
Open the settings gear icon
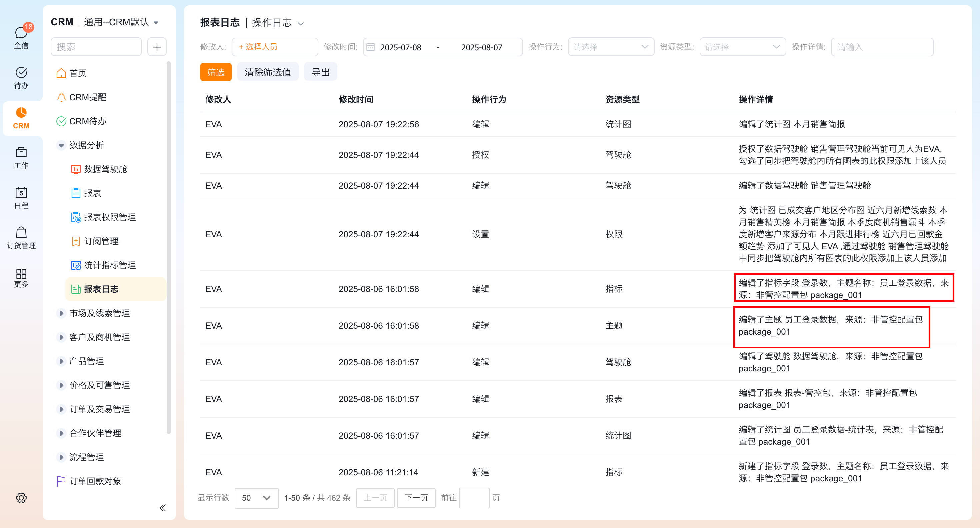pos(21,498)
